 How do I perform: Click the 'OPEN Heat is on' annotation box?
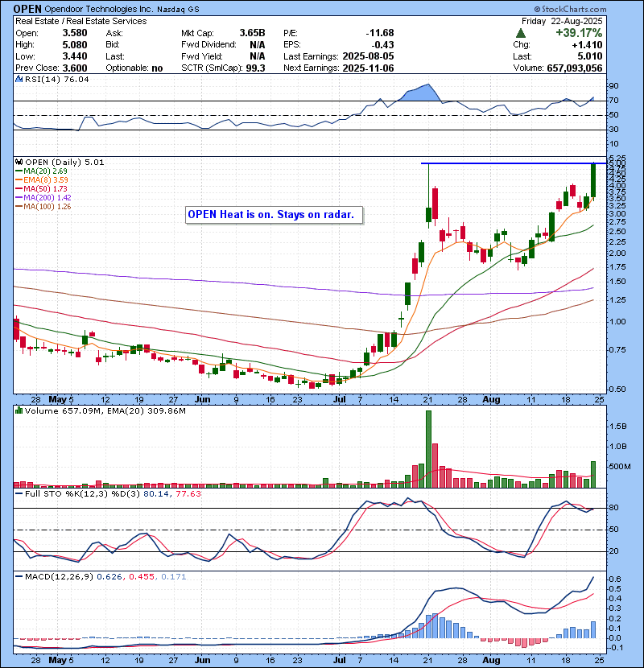pos(275,215)
